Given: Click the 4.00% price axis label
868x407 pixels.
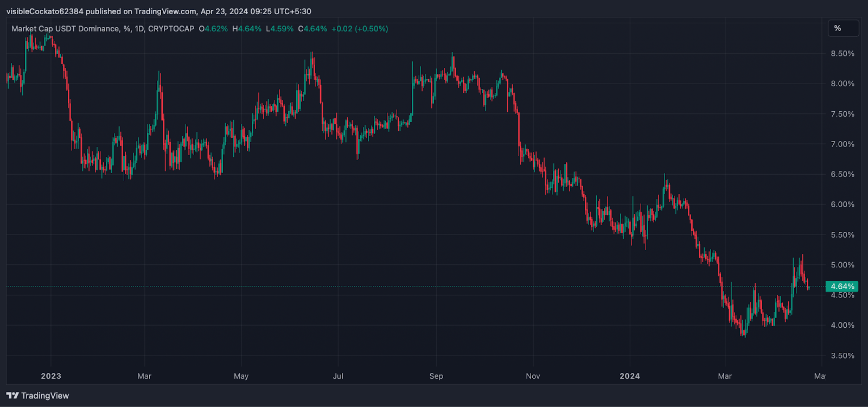Looking at the screenshot, I should coord(843,325).
